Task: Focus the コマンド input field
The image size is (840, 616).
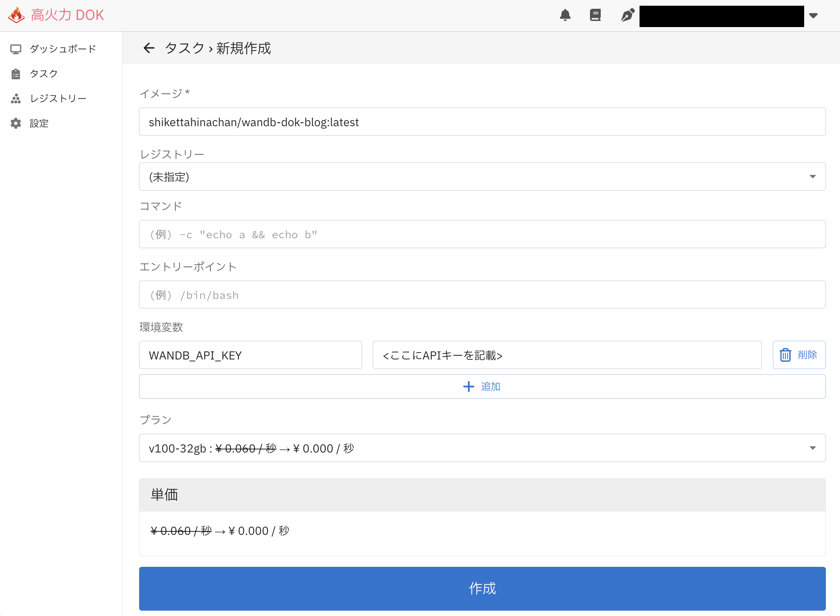Action: (x=481, y=234)
